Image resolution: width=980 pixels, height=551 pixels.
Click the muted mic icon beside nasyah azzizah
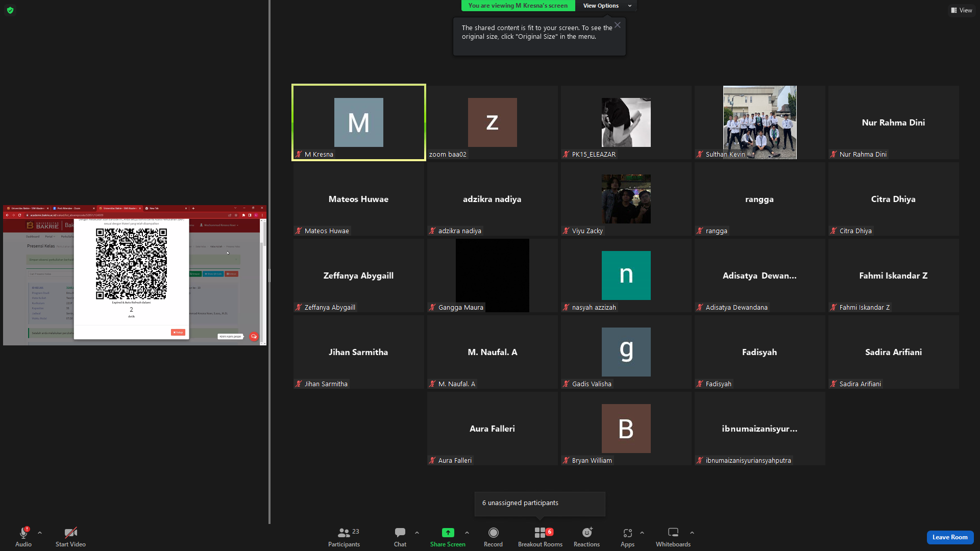(567, 307)
